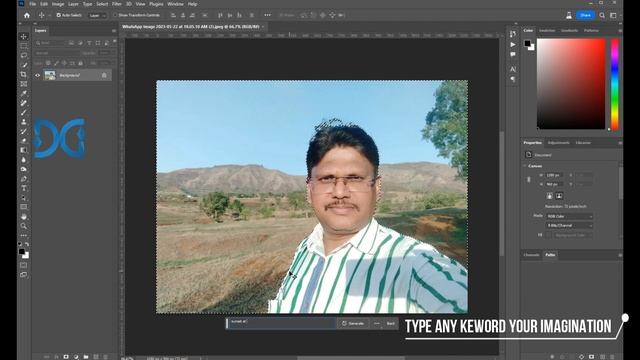Select the Rectangular Marquee tool
Viewport: 640px width, 360px height.
(24, 46)
